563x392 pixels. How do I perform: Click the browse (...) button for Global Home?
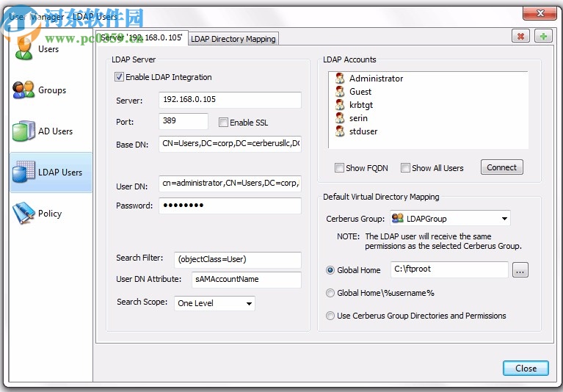[520, 270]
